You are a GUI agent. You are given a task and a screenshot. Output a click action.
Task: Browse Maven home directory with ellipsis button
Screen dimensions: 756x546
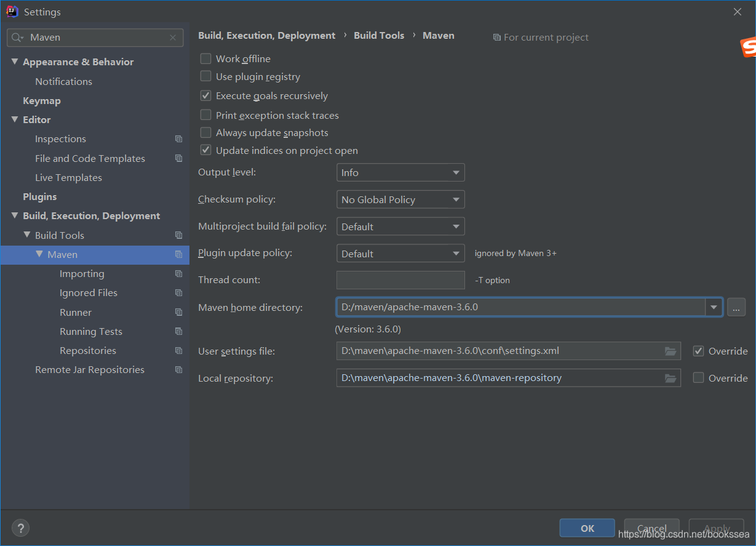736,307
